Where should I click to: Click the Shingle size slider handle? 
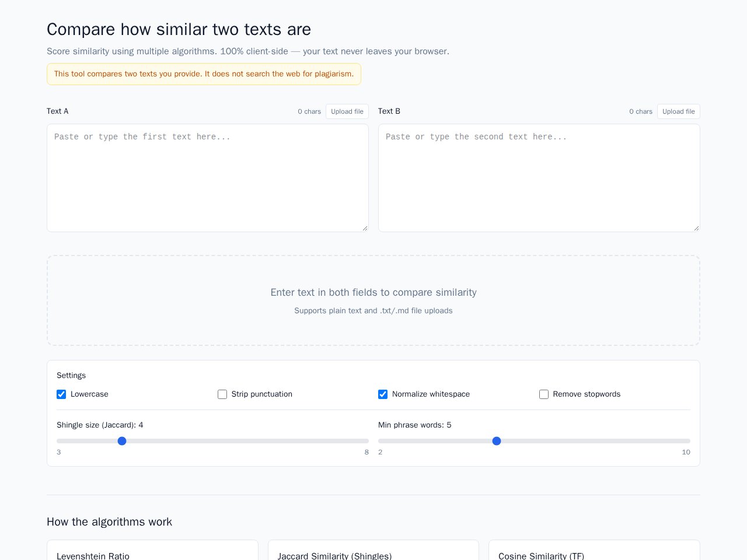point(122,441)
